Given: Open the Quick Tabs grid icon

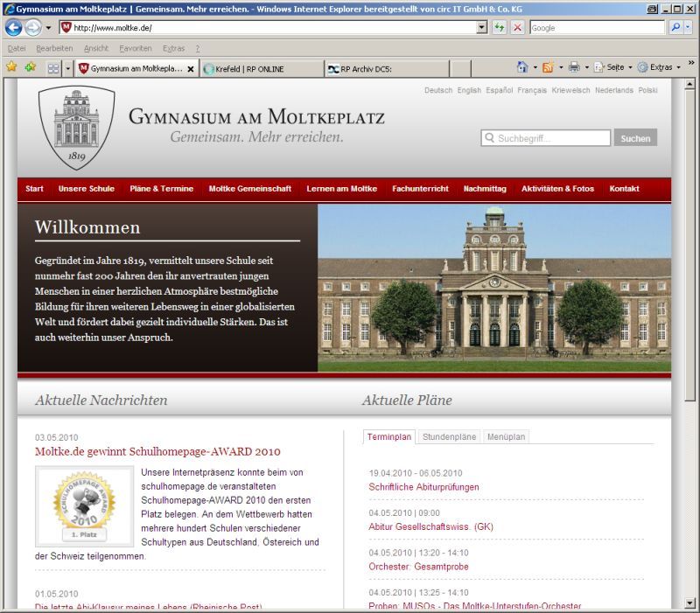Looking at the screenshot, I should click(53, 68).
